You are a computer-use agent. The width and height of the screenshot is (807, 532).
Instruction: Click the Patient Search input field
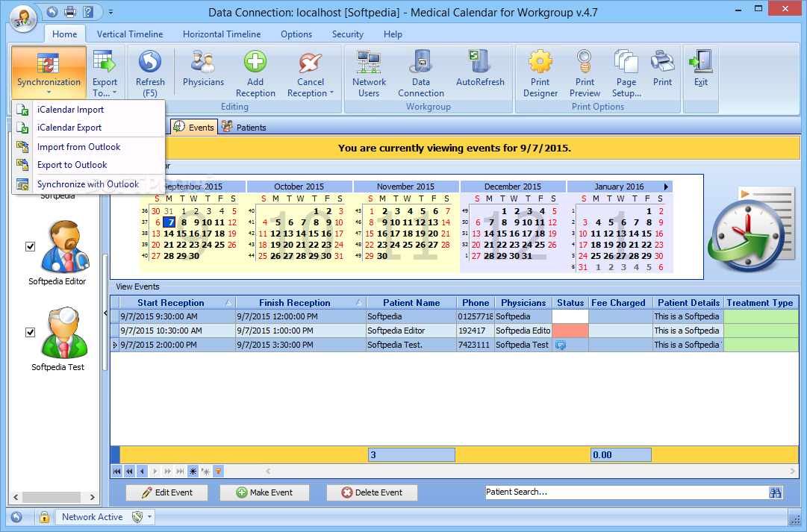tap(626, 492)
